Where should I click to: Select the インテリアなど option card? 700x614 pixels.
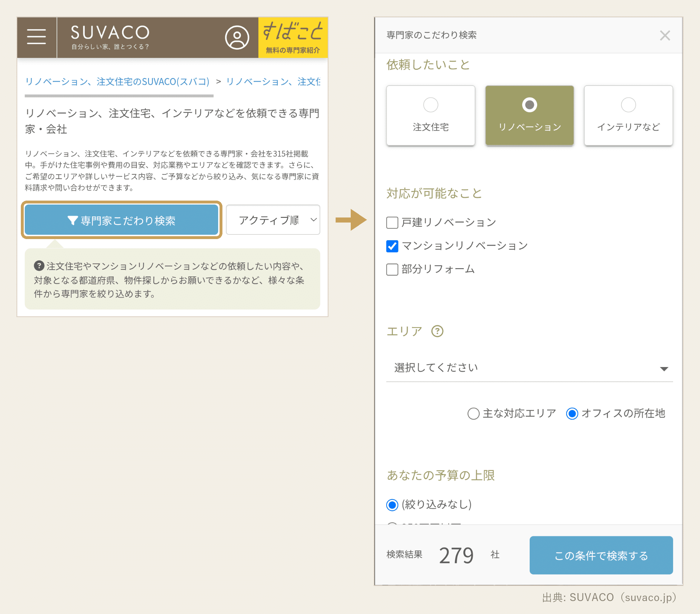pos(628,115)
